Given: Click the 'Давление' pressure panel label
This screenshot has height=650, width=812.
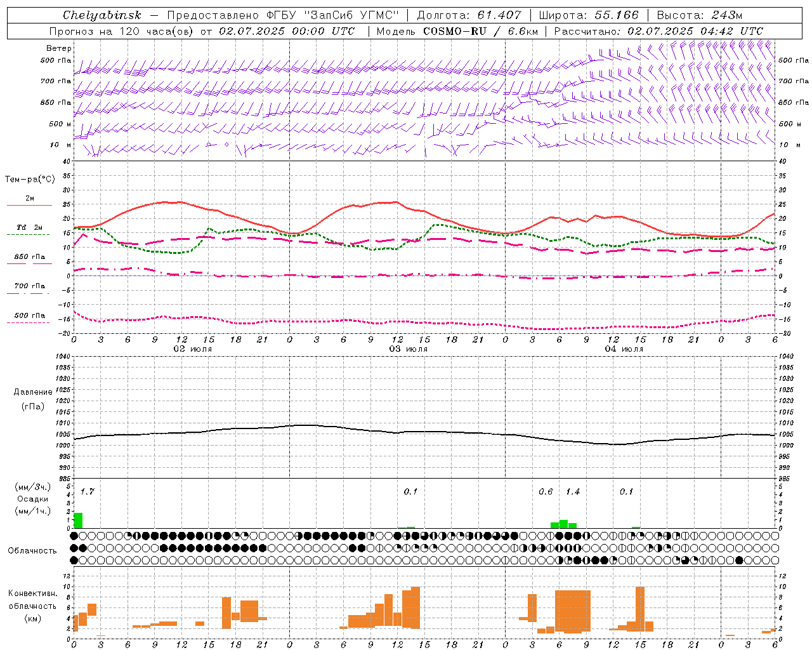Looking at the screenshot, I should pyautogui.click(x=33, y=392).
